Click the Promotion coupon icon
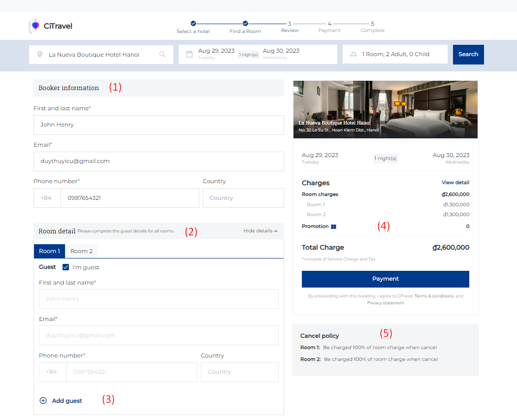The image size is (517, 420). tap(334, 226)
